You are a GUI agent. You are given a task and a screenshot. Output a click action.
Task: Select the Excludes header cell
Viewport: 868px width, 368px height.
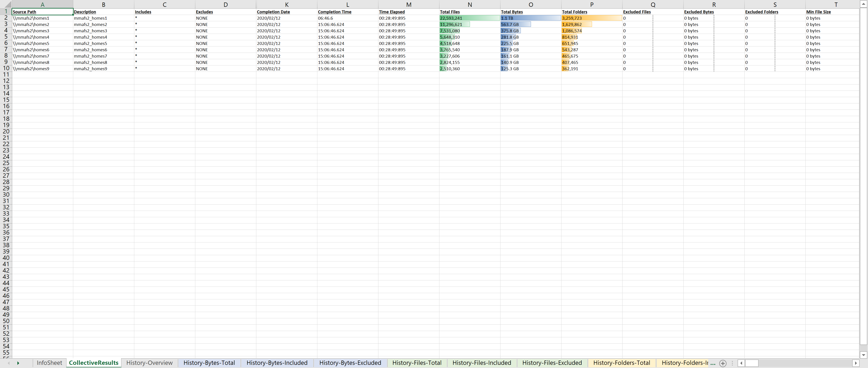(225, 12)
